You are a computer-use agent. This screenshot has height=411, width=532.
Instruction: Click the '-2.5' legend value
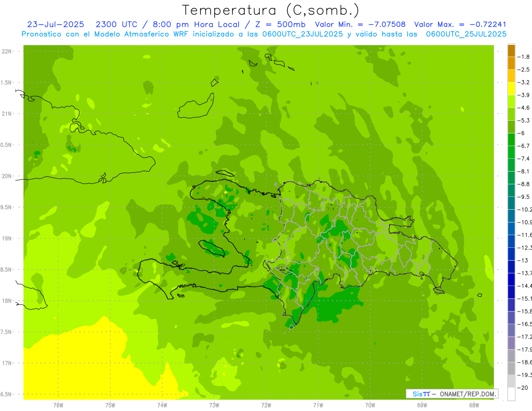tap(524, 70)
